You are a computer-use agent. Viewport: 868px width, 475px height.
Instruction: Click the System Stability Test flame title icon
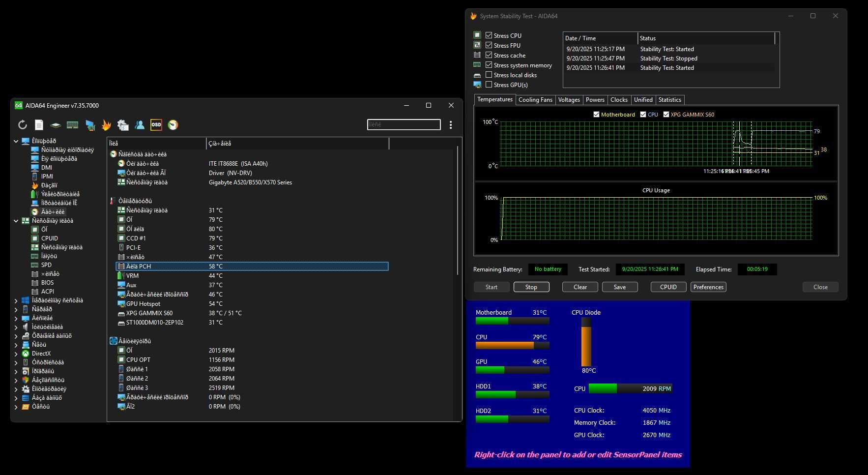(473, 16)
